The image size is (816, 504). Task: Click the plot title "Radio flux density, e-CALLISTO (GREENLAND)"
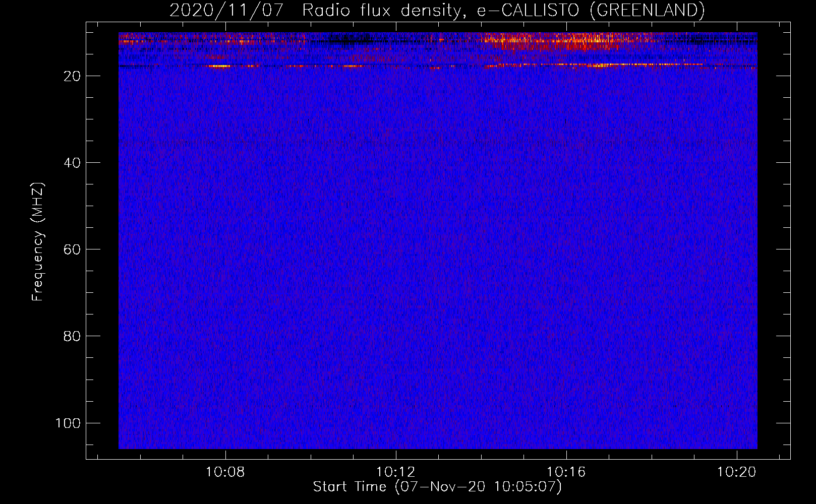(x=503, y=10)
